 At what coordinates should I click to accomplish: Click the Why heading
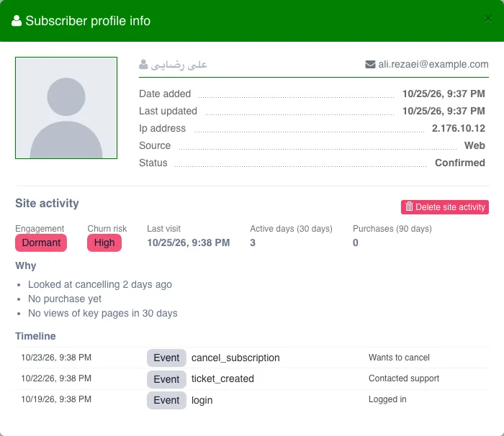tap(26, 265)
